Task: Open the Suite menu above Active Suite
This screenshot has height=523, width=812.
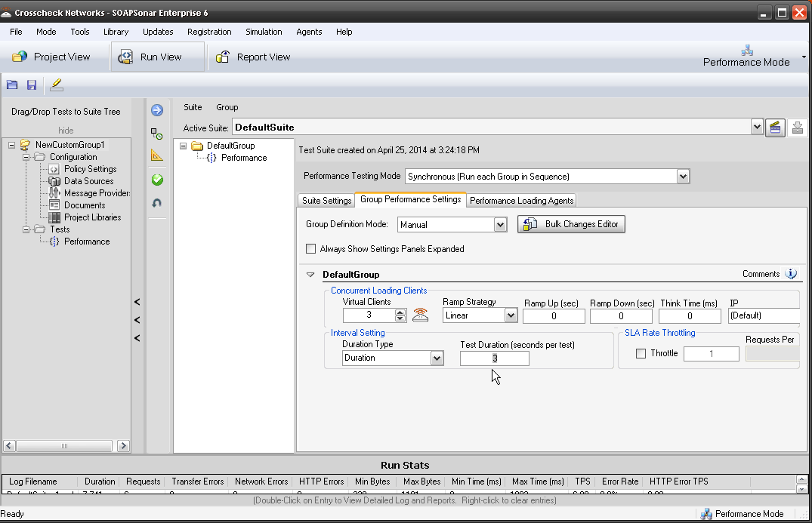Action: point(193,107)
